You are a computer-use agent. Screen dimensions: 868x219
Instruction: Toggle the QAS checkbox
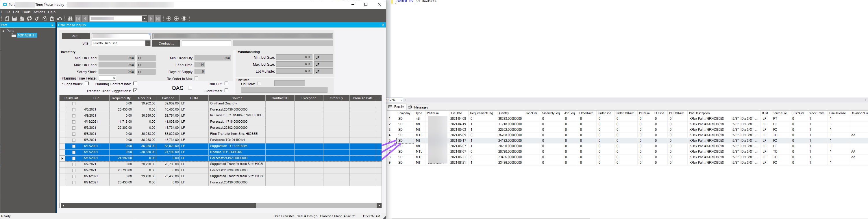point(190,88)
